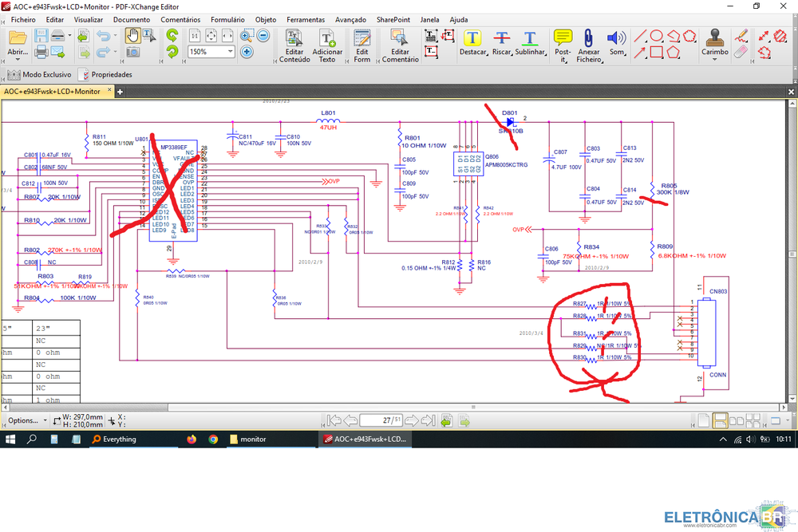Click the Snapshot camera tool
The width and height of the screenshot is (798, 532).
coord(132,52)
